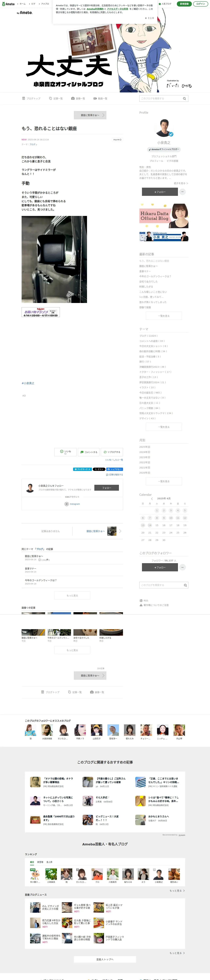Open more dots beside follower follow button

[x=183, y=567]
